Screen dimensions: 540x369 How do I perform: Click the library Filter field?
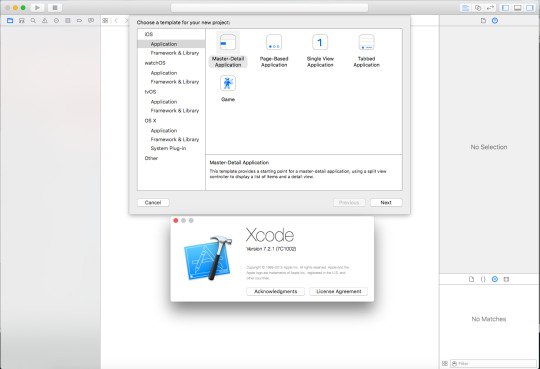[x=493, y=363]
